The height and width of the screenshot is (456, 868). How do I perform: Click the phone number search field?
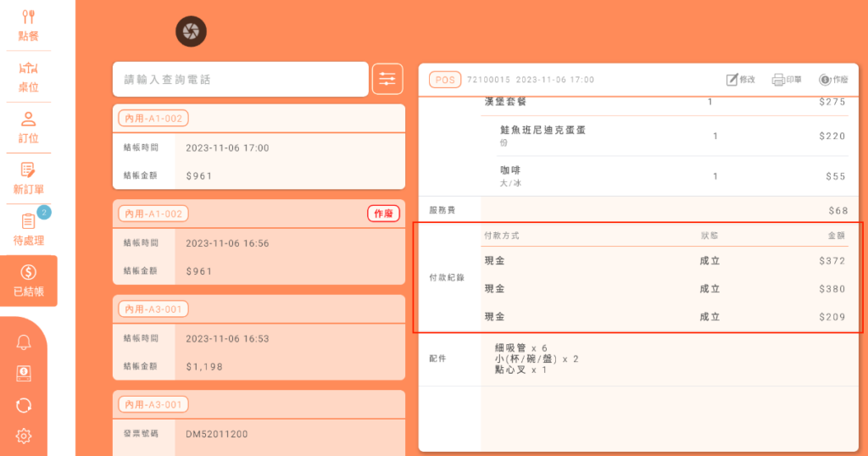point(240,80)
